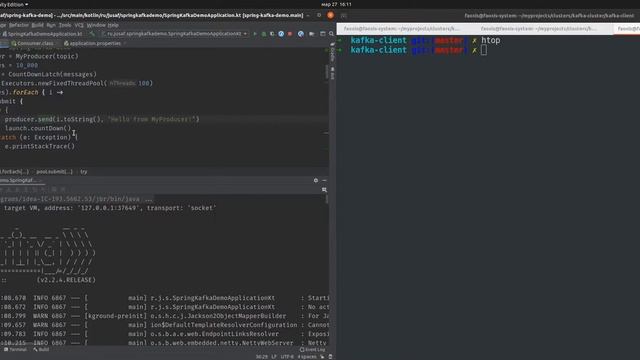
Task: Click the 36:29 cursor position in status bar
Action: tap(262, 357)
